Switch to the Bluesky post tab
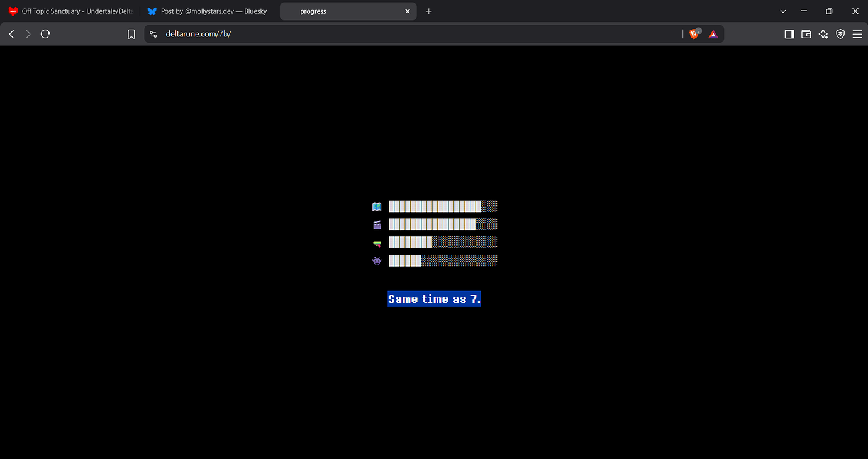 209,11
